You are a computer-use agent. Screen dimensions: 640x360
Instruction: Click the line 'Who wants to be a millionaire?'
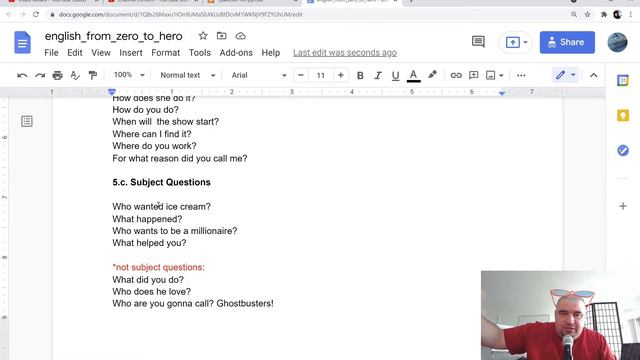pyautogui.click(x=175, y=231)
